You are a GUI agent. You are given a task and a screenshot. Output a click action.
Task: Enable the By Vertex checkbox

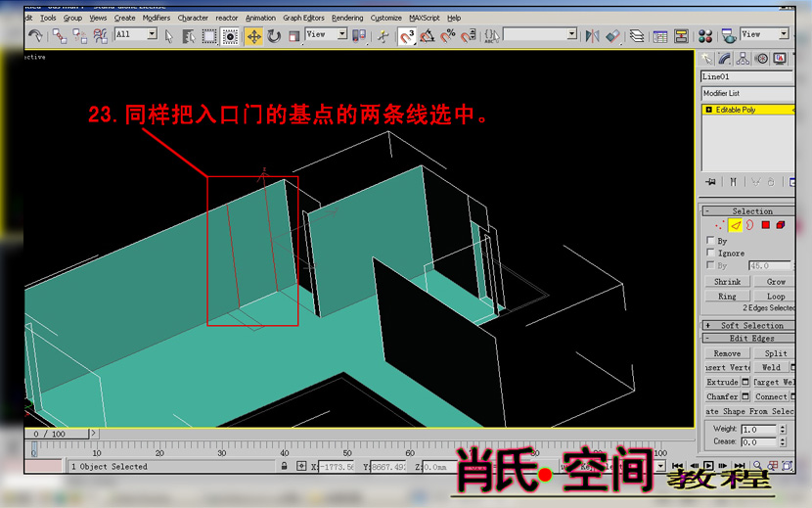point(710,240)
